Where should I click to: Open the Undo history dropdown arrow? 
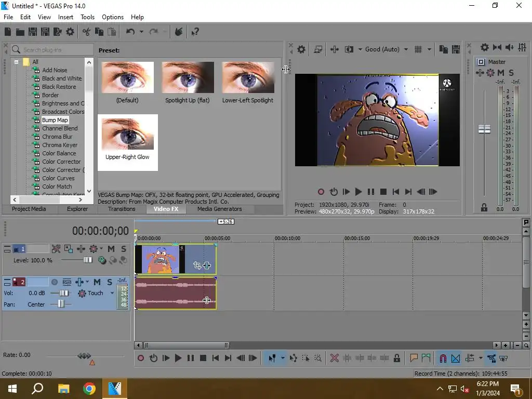141,32
